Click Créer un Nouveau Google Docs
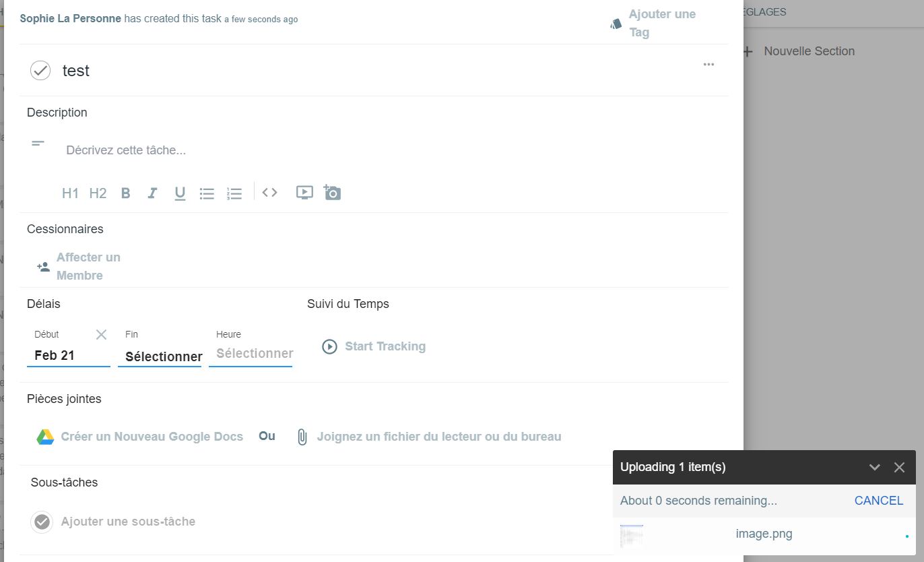 (152, 437)
